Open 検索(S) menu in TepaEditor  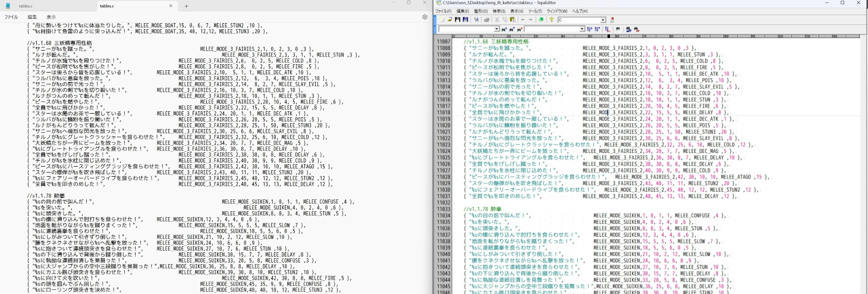pyautogui.click(x=499, y=11)
